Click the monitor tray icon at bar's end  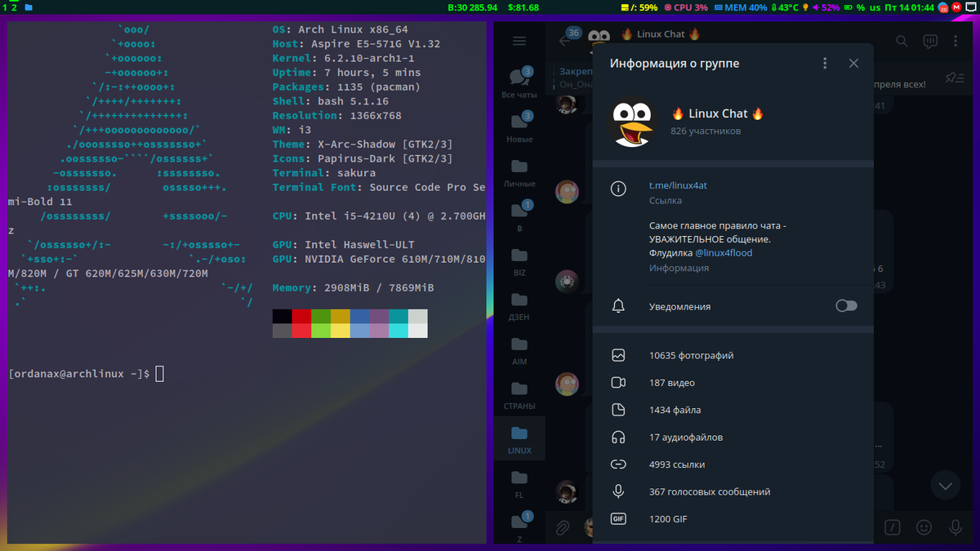tap(970, 7)
